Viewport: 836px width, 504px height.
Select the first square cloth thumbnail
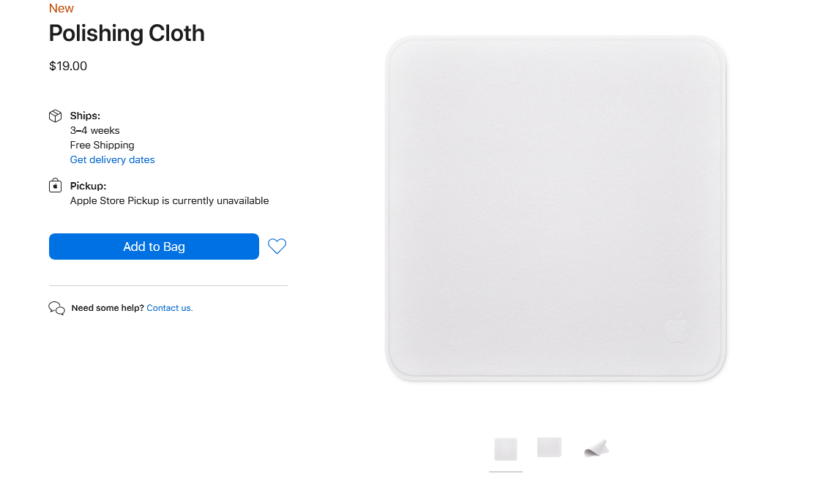[x=505, y=449]
